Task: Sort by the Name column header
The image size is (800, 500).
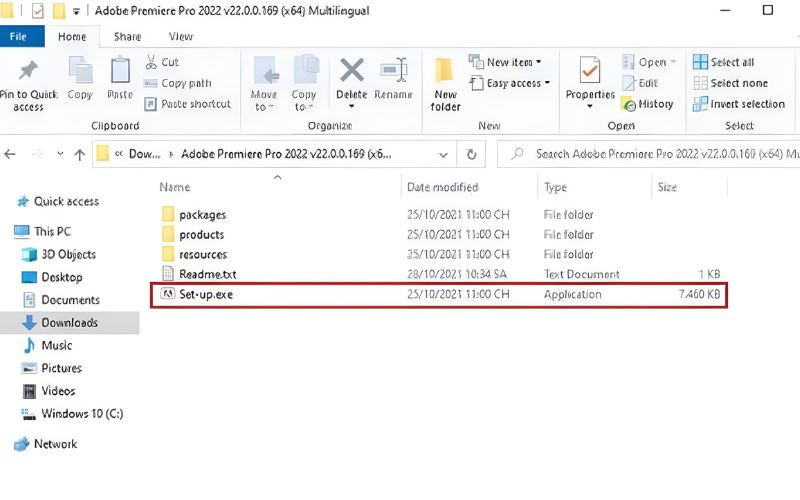Action: 175,187
